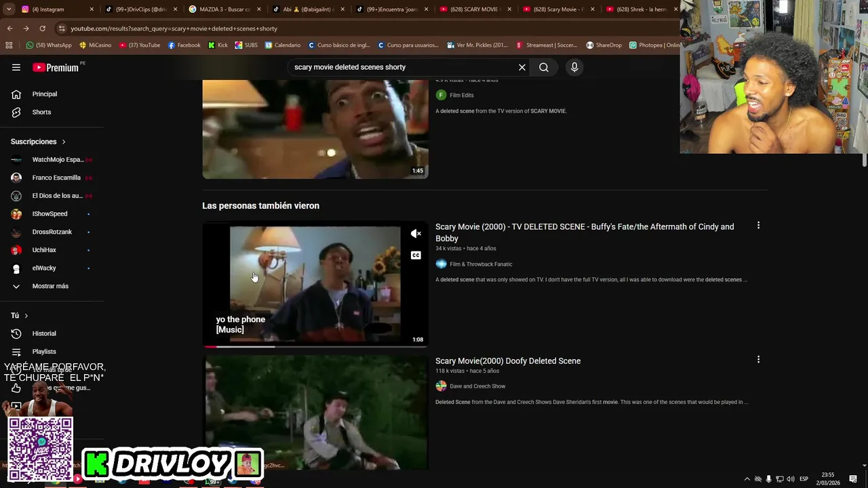The width and height of the screenshot is (868, 488).
Task: Switch to the DrivClips TikTok tab
Action: point(140,9)
